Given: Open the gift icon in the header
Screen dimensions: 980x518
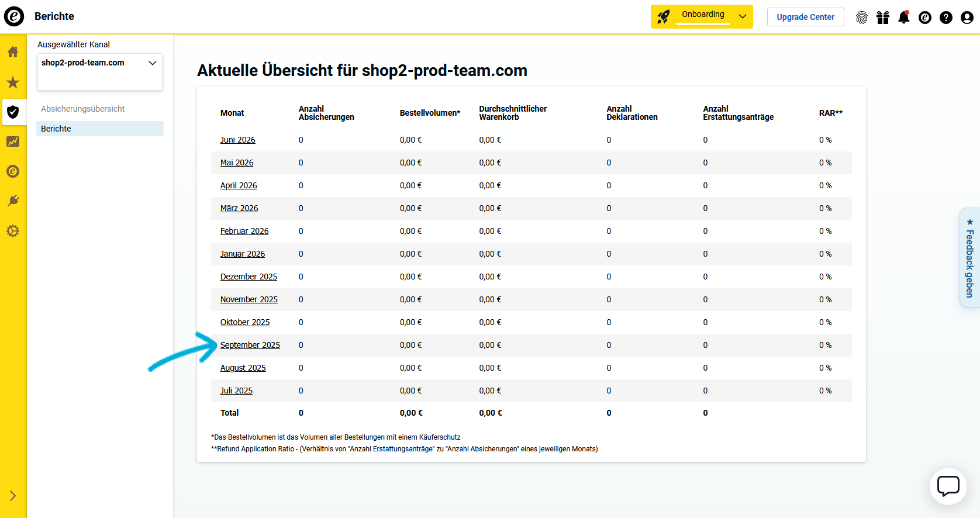Looking at the screenshot, I should click(883, 18).
